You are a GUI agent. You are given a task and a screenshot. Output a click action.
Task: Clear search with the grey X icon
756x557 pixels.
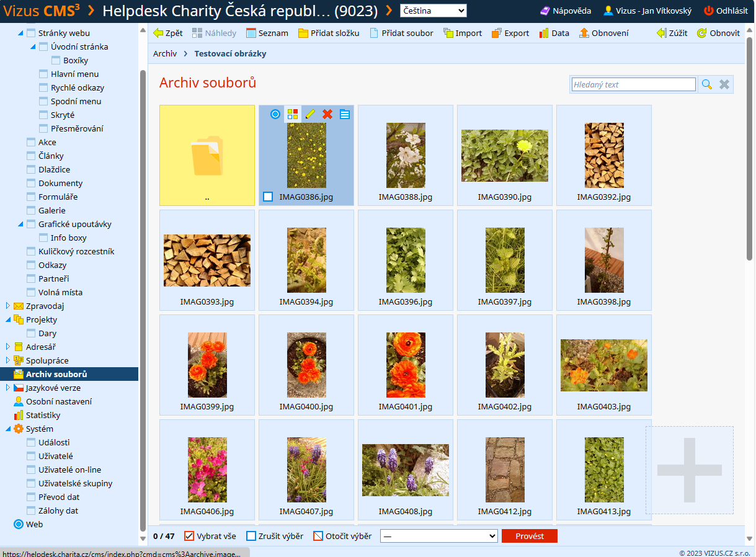click(724, 84)
